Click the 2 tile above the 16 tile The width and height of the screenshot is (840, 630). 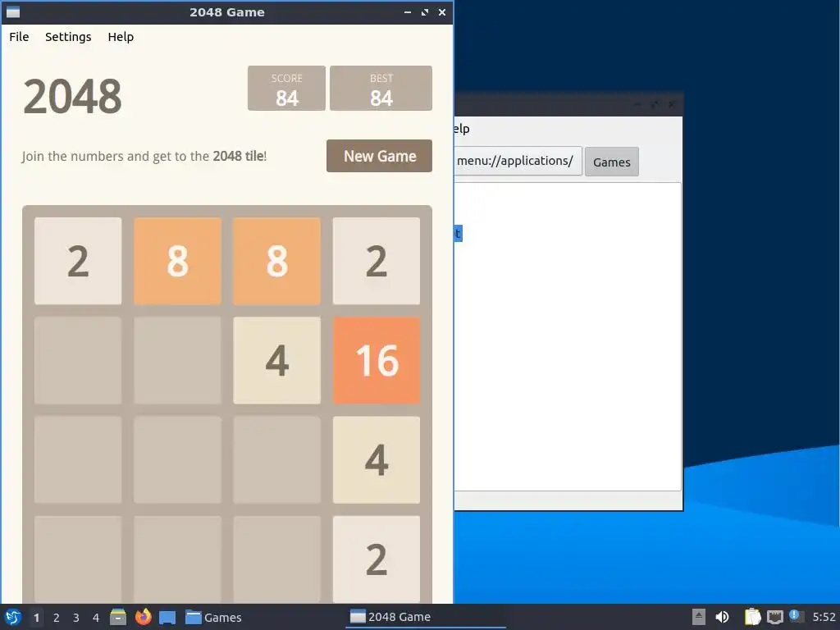point(377,261)
